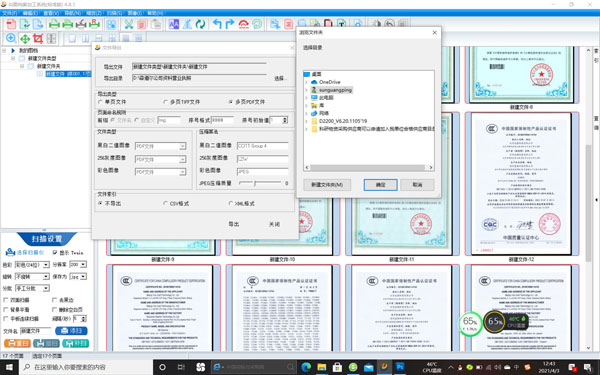
Task: Expand the 此电脑 node in folder tree
Action: click(307, 98)
